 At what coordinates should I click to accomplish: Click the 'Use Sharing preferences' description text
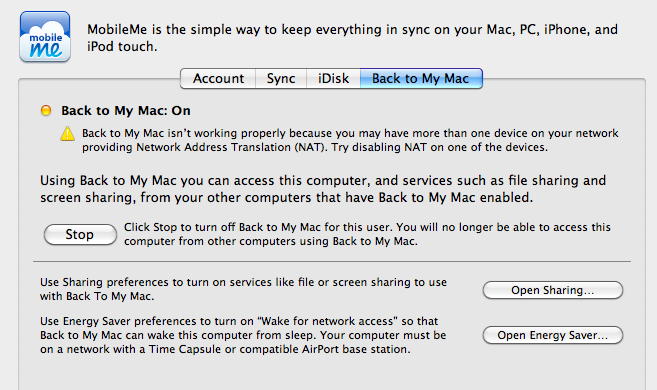[243, 289]
